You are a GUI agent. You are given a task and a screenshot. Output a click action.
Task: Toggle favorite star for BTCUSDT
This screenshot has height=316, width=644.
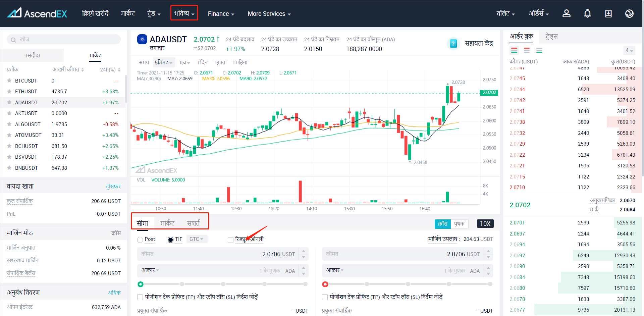point(9,81)
